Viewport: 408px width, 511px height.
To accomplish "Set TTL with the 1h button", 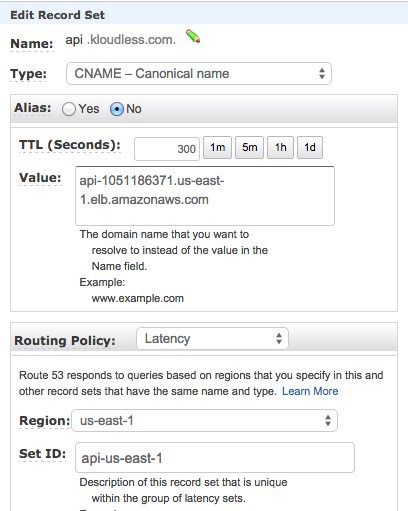I will pyautogui.click(x=280, y=147).
